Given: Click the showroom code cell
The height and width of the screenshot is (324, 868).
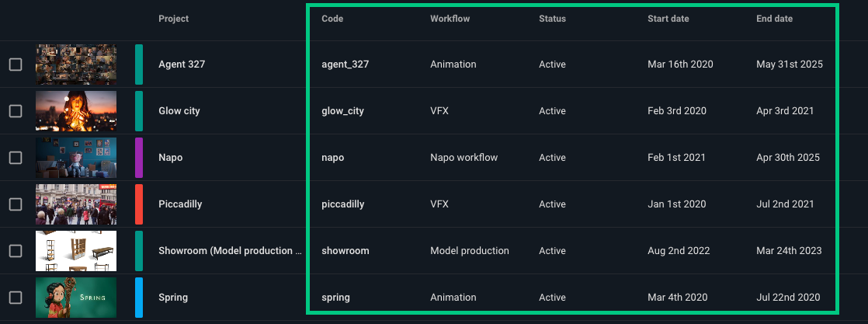Looking at the screenshot, I should click(x=345, y=251).
